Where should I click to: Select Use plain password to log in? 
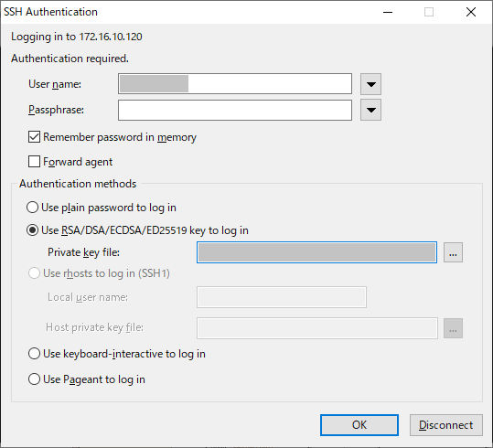(32, 208)
